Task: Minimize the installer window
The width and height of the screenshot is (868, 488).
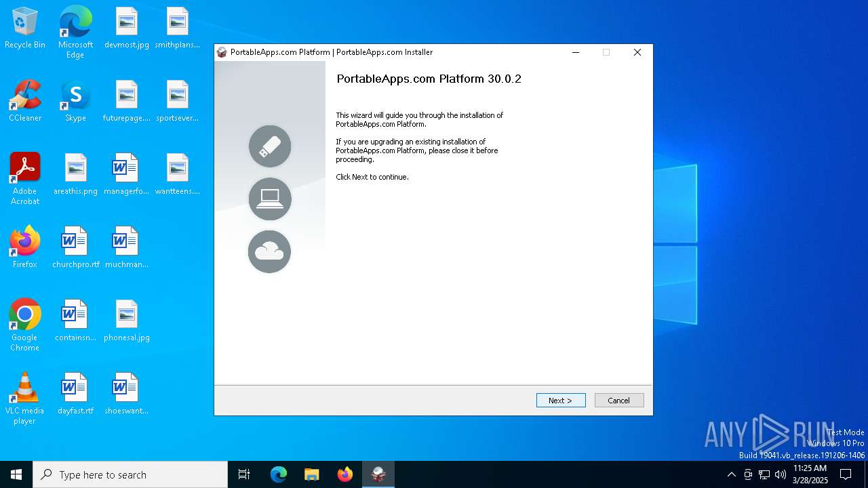Action: (576, 52)
